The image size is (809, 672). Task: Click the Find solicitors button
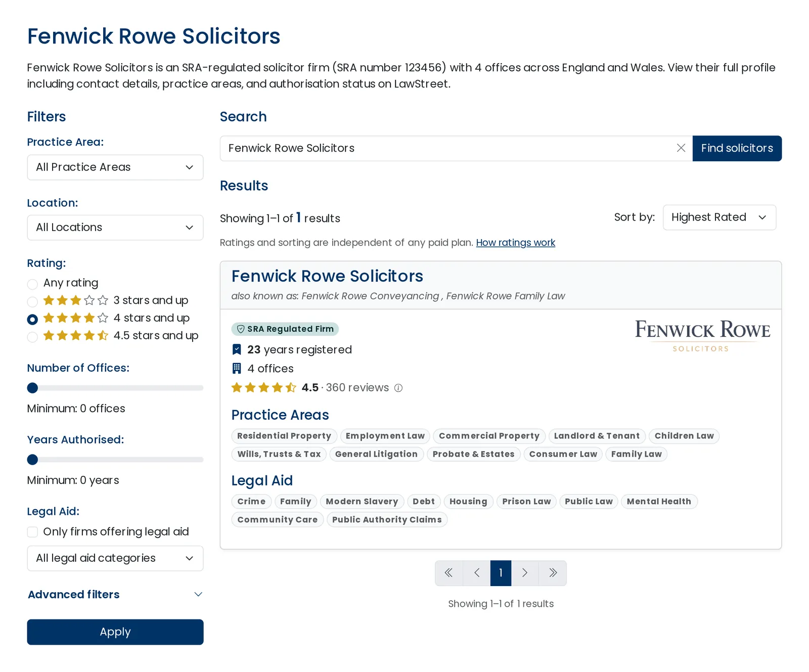(x=737, y=148)
